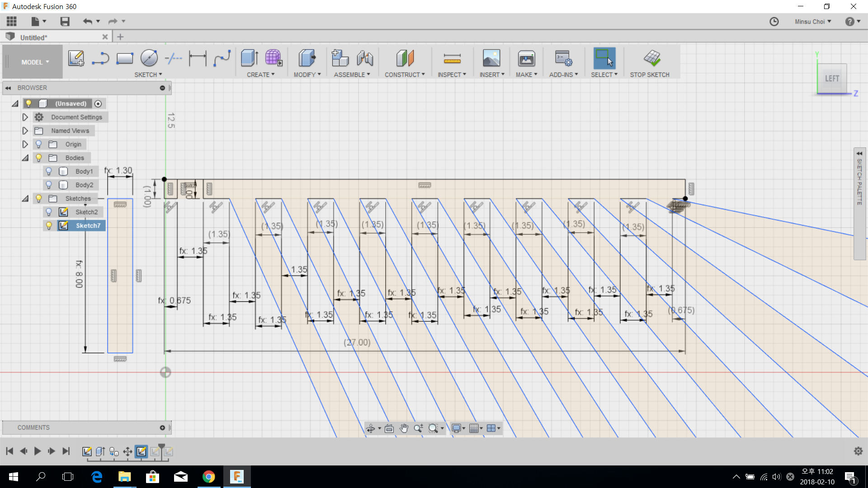Image resolution: width=868 pixels, height=488 pixels.
Task: Expand the Document Settings tree node
Action: 25,117
